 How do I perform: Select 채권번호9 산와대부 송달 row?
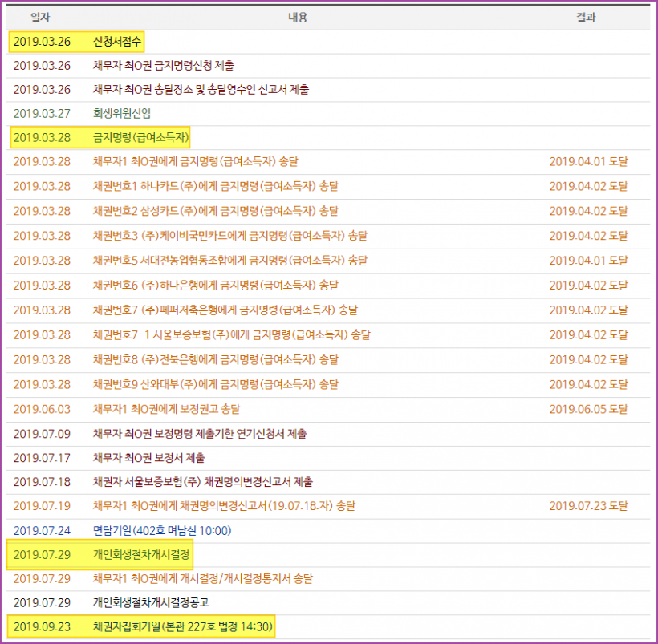[x=328, y=384]
